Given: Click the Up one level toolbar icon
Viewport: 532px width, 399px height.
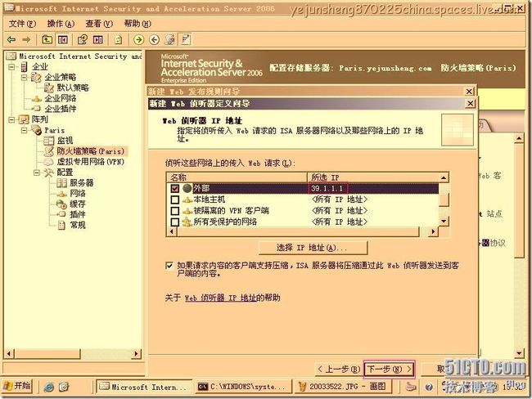Looking at the screenshot, I should pos(47,40).
